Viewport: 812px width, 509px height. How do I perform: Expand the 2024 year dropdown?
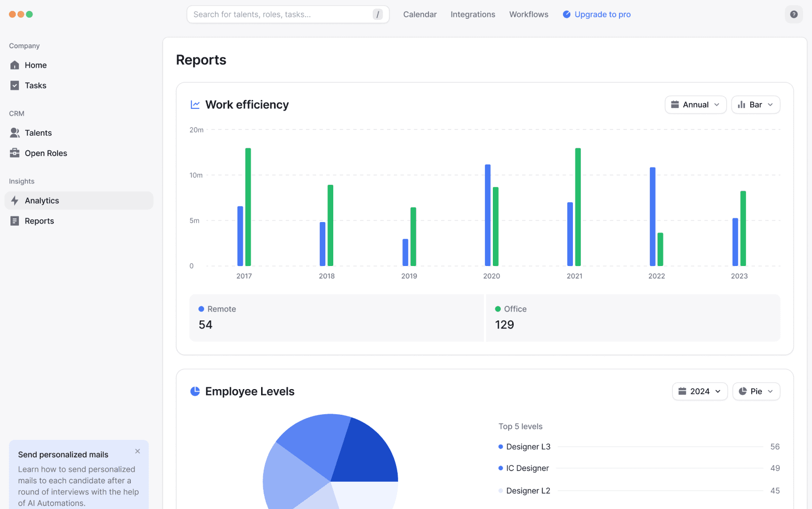[700, 392]
